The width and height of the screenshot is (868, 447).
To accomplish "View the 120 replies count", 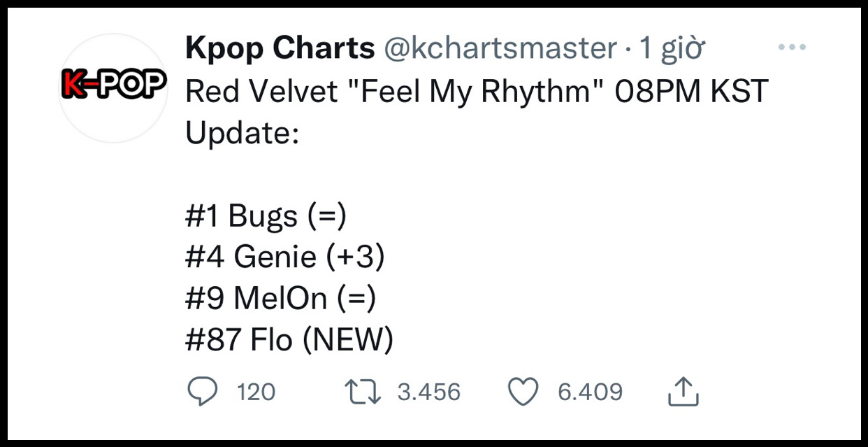I will 256,392.
